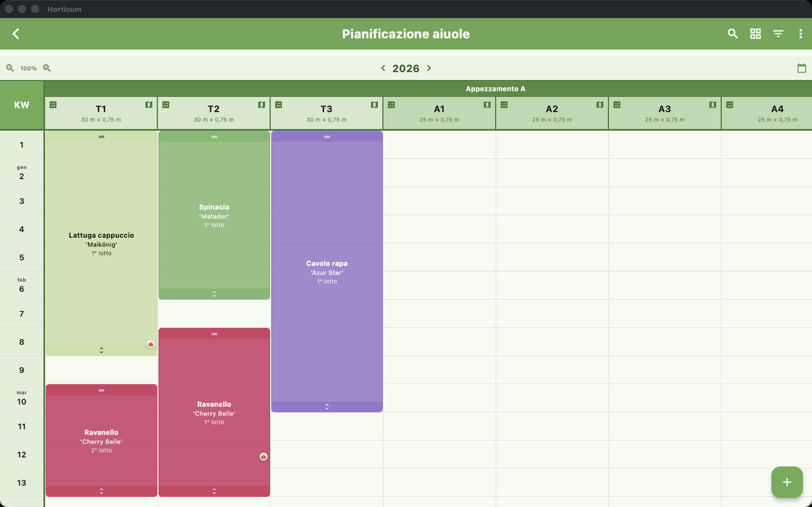This screenshot has height=507, width=812.
Task: Open the calendar icon beside the year
Action: coord(801,68)
